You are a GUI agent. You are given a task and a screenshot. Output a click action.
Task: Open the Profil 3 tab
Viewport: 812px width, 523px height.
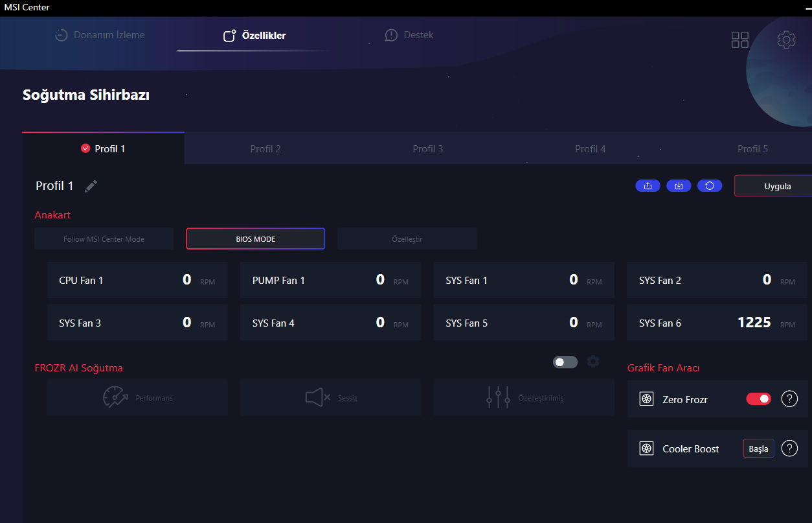click(428, 148)
